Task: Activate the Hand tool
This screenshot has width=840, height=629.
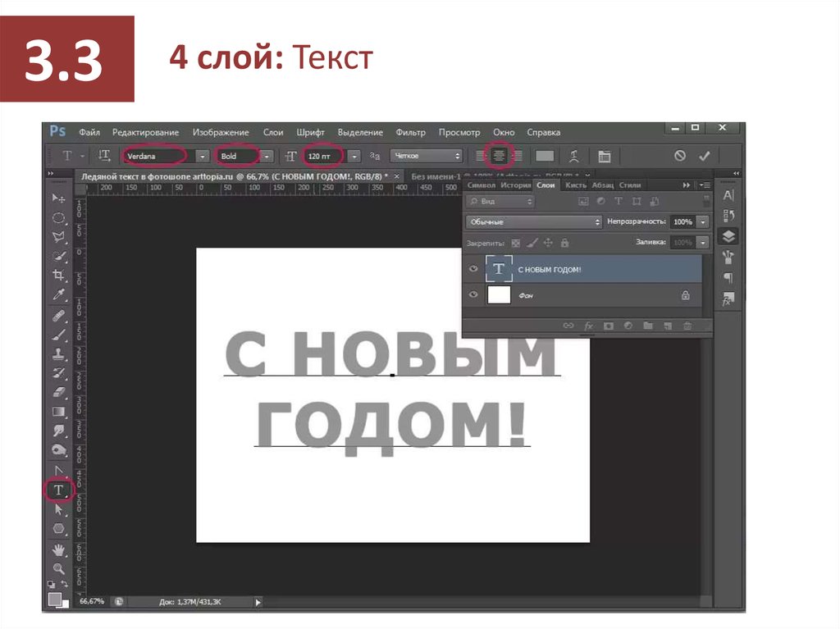Action: pyautogui.click(x=58, y=549)
